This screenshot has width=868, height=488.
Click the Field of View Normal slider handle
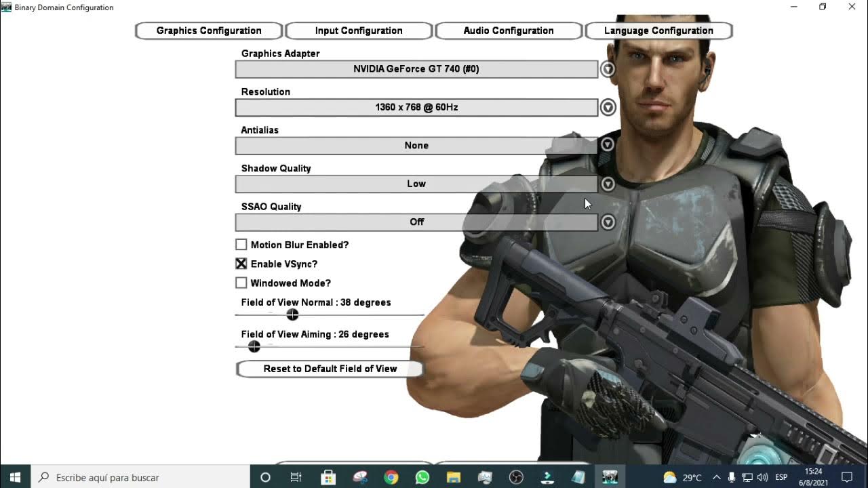[292, 314]
